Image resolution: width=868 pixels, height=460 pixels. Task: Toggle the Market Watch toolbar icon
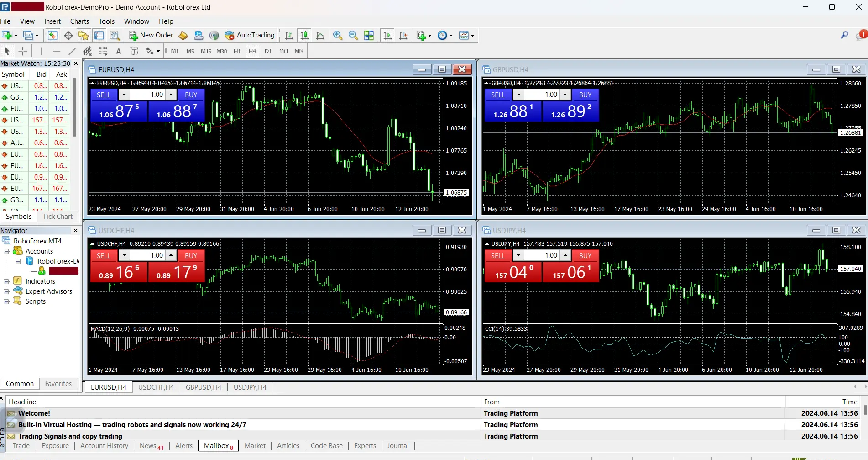coord(52,35)
